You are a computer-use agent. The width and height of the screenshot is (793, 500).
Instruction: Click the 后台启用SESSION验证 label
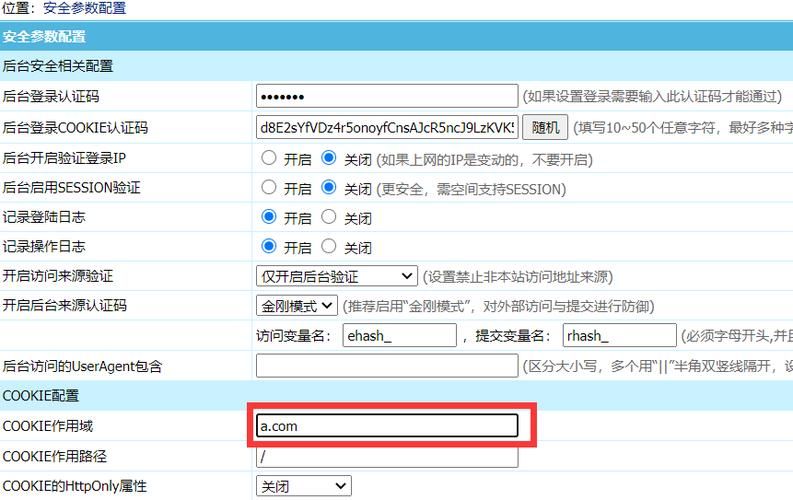pyautogui.click(x=71, y=188)
